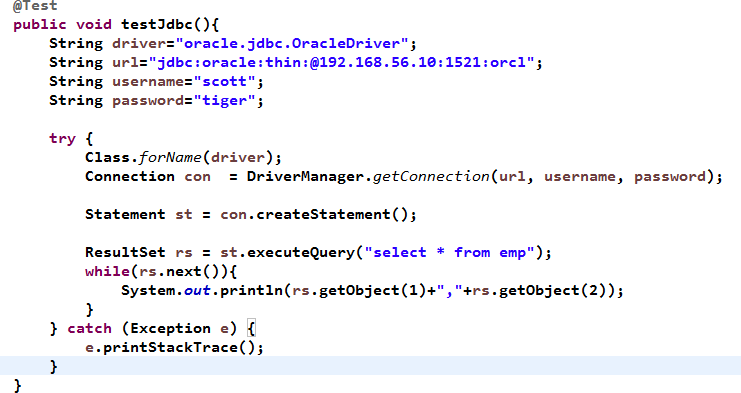Click the password variable declaration
This screenshot has height=393, width=741.
click(x=148, y=101)
